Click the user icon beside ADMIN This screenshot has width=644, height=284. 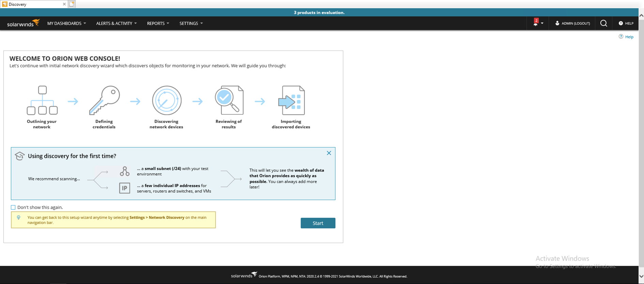(x=557, y=23)
